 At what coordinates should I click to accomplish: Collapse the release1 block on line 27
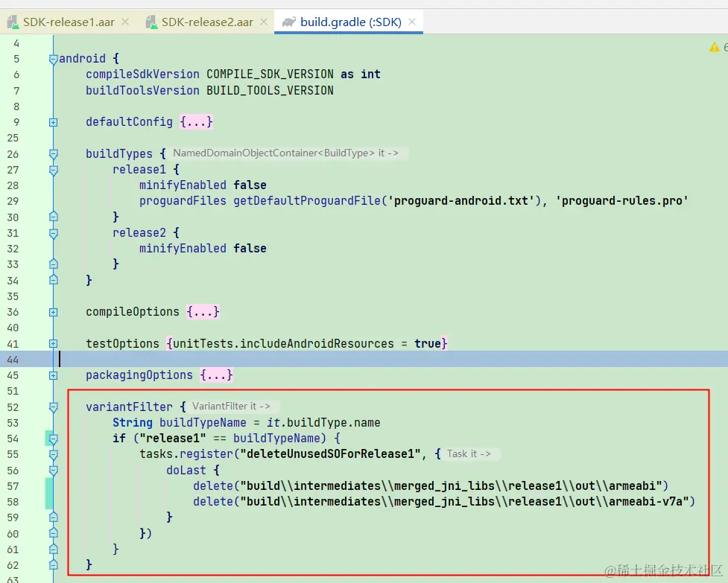coord(54,171)
